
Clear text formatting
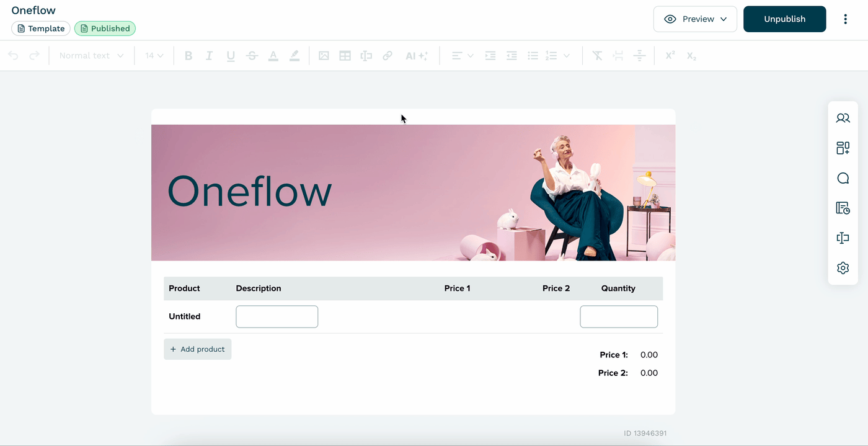pos(597,56)
